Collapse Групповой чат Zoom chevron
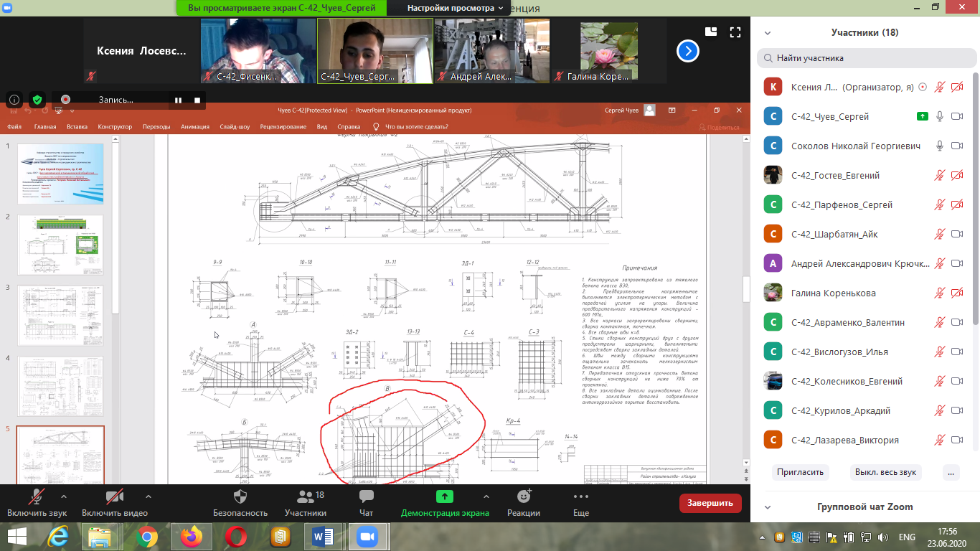 [768, 507]
